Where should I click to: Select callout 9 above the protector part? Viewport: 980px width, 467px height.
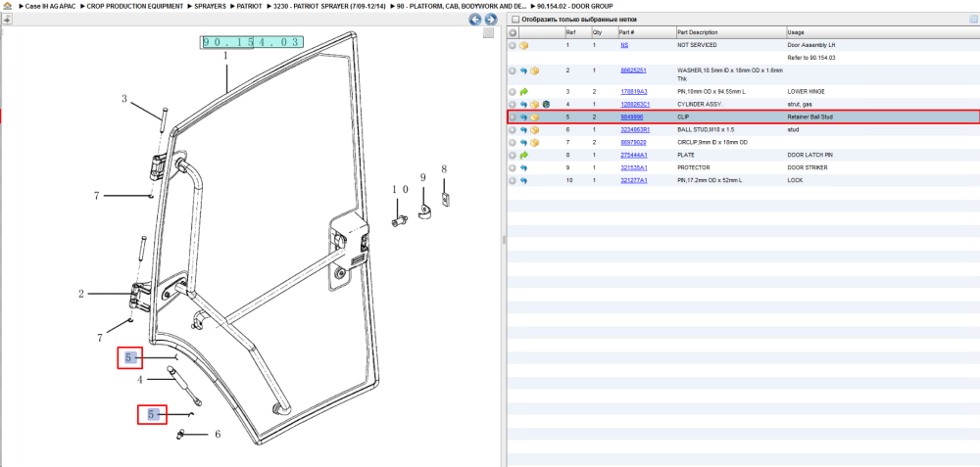tap(422, 178)
